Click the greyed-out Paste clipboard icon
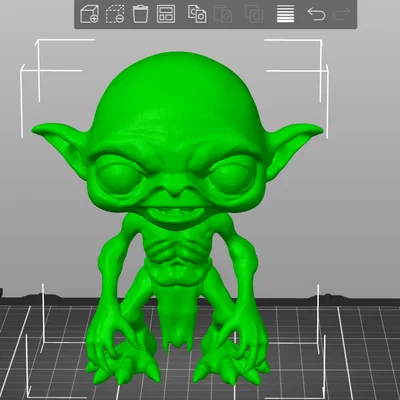Image resolution: width=400 pixels, height=400 pixels. [x=223, y=14]
